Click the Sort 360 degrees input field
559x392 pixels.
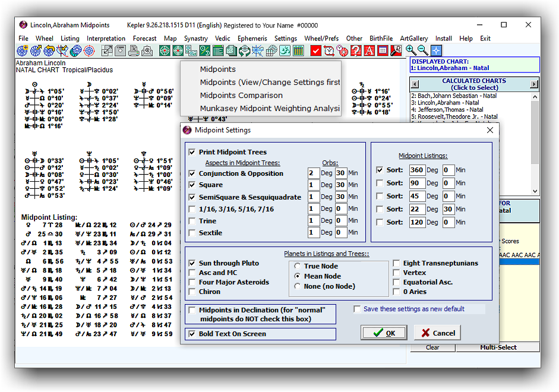pos(417,170)
